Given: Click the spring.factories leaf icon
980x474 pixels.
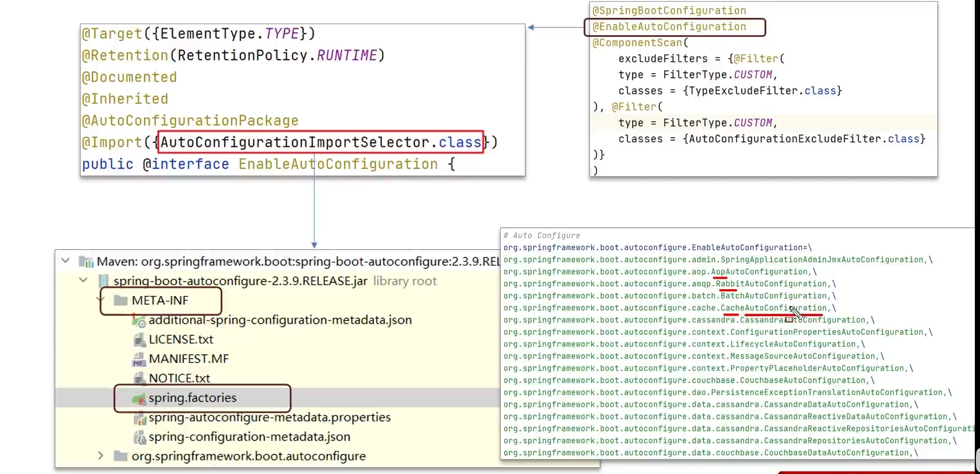Looking at the screenshot, I should pyautogui.click(x=139, y=399).
